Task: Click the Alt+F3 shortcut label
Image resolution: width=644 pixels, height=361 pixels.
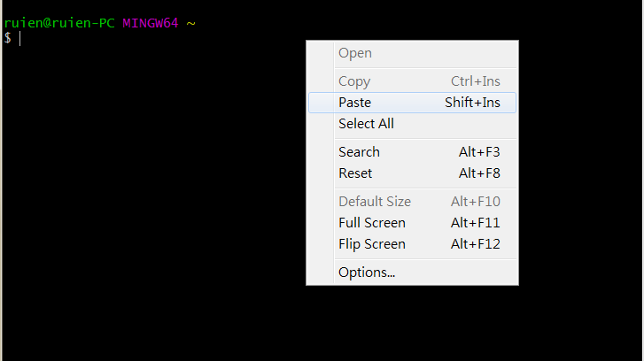Action: 479,152
